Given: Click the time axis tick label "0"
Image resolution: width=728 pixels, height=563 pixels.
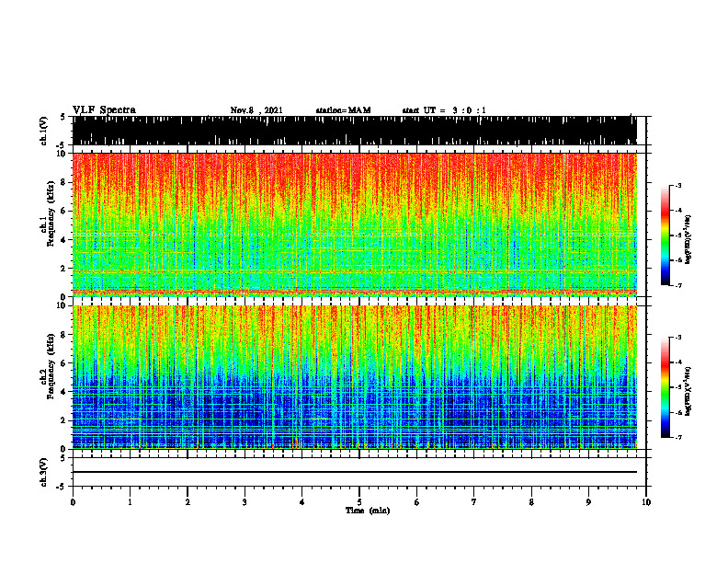Looking at the screenshot, I should 73,502.
